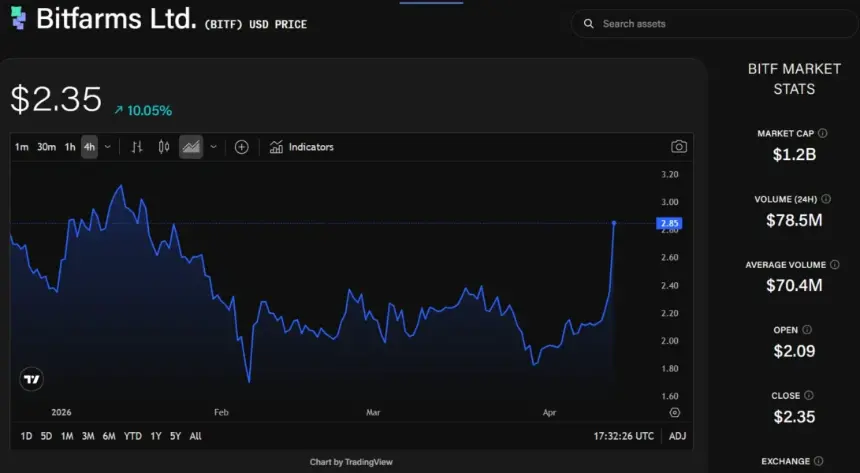Screen dimensions: 860x473
Task: Select the 1D date range
Action: (26, 436)
